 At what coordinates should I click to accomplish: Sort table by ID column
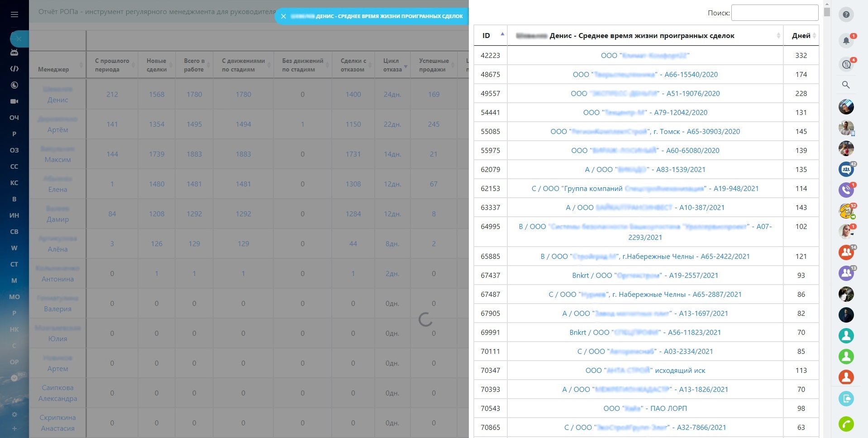coord(491,36)
